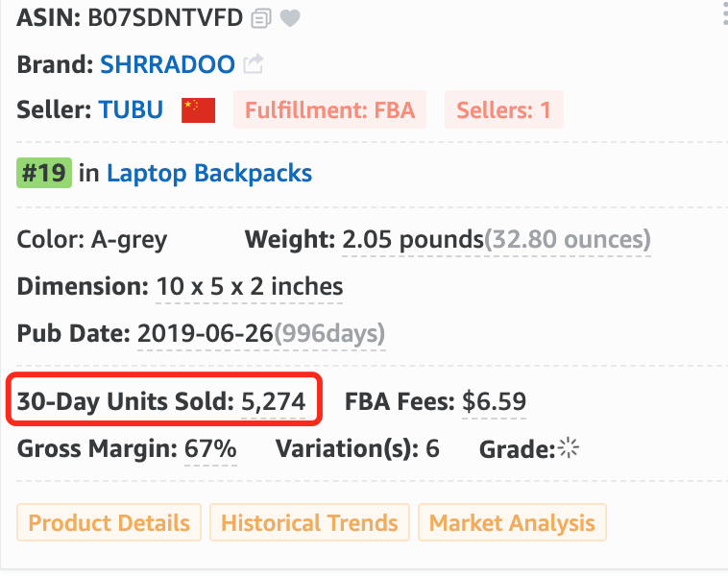Image resolution: width=728 pixels, height=576 pixels.
Task: Click the 30-Day Units Sold value 5,274
Action: pos(274,401)
